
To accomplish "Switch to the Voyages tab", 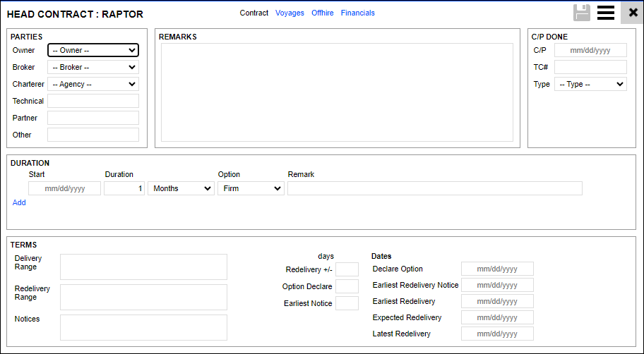I will click(x=290, y=13).
